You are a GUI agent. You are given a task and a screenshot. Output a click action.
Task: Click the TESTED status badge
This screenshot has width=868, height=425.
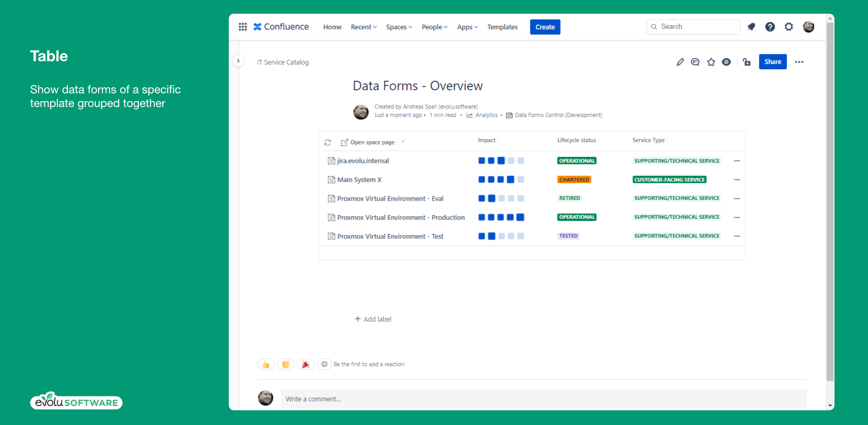pyautogui.click(x=568, y=236)
